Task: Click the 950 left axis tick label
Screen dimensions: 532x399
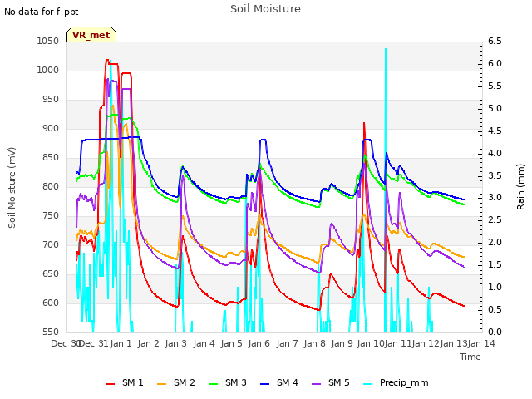Action: click(x=51, y=100)
